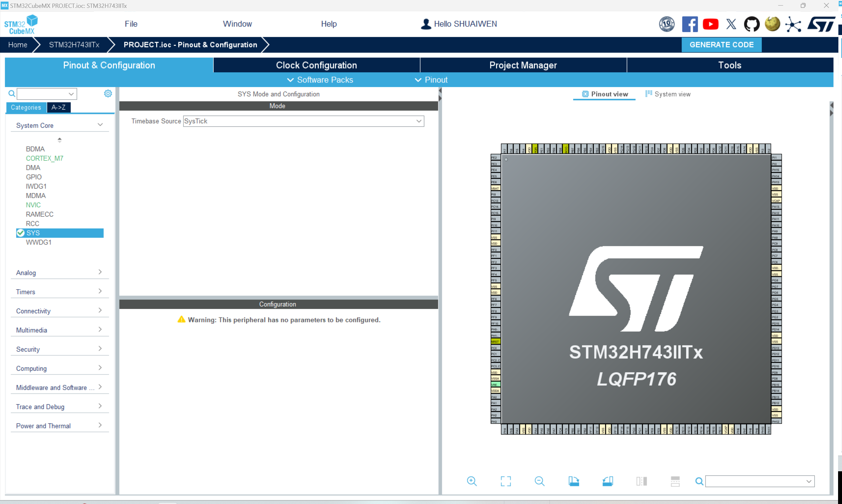The width and height of the screenshot is (842, 504).
Task: Open the peripheral search combo box
Action: pyautogui.click(x=47, y=94)
